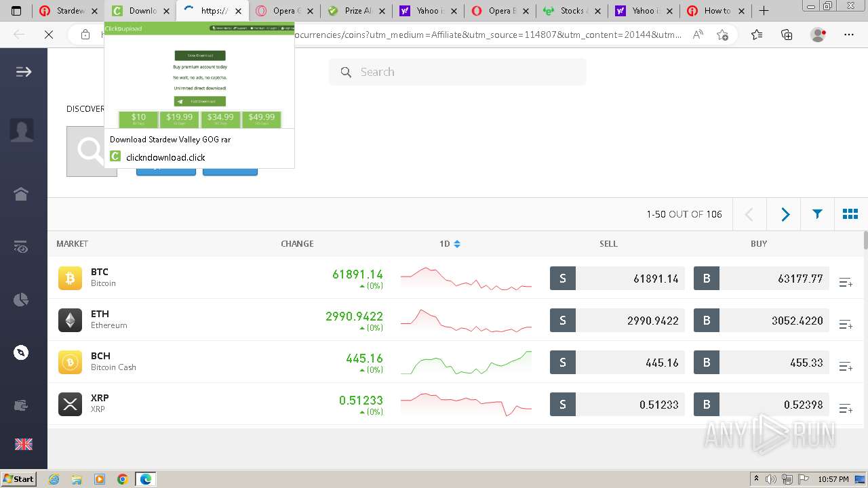Open browser Favorites star-list icon
The width and height of the screenshot is (868, 488).
point(756,35)
